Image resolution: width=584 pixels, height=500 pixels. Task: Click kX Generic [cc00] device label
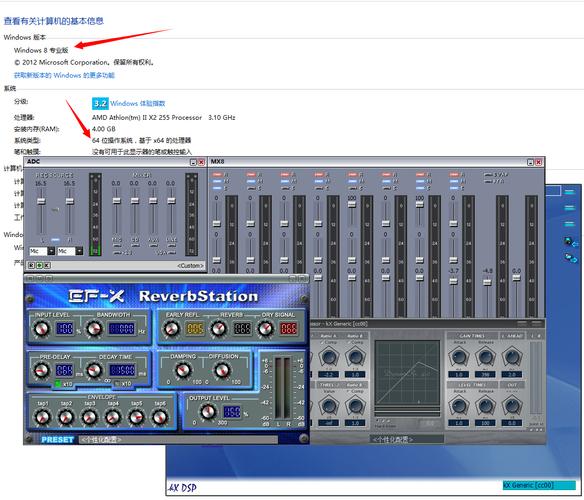pos(539,485)
